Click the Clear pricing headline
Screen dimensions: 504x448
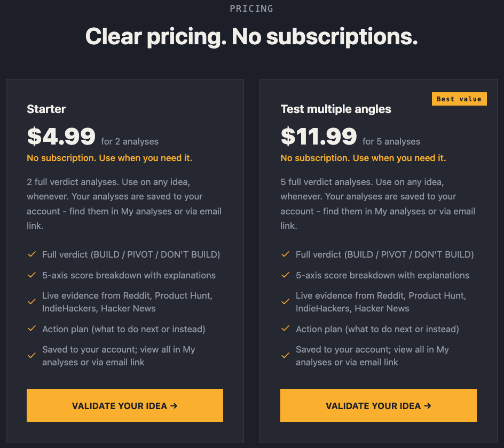coord(251,36)
